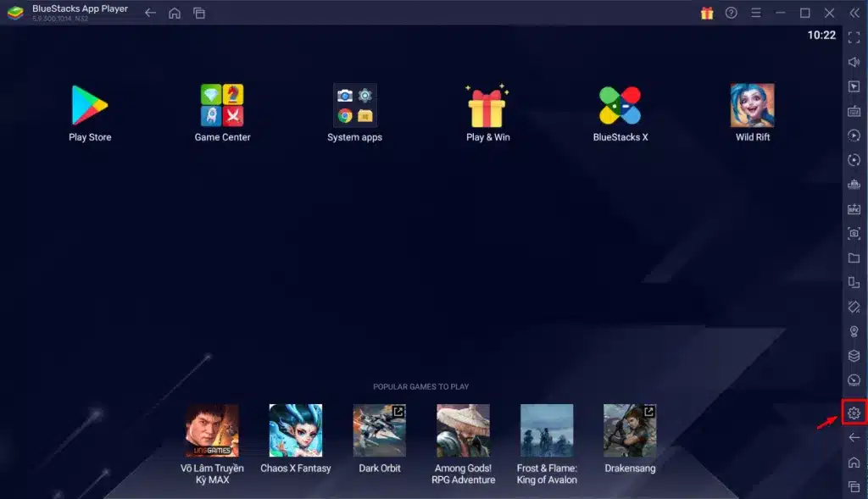Collapse the side toolbar with double chevron
This screenshot has height=499, width=868.
point(854,13)
